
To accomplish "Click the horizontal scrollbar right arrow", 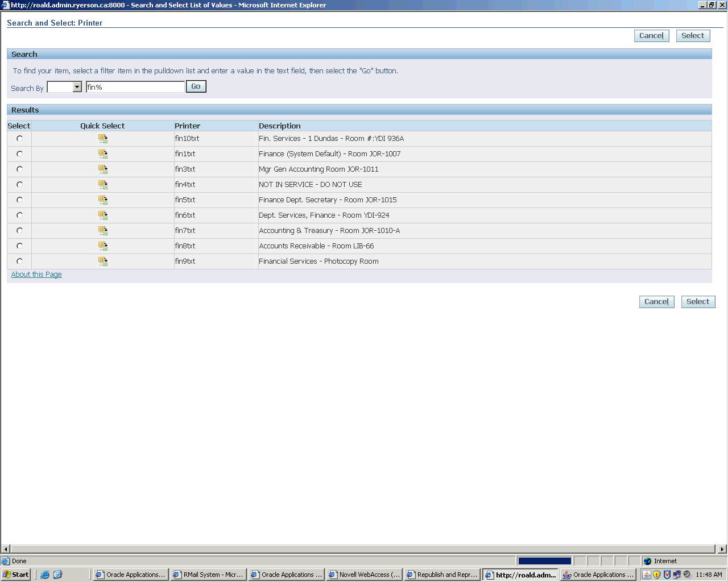I will (722, 549).
